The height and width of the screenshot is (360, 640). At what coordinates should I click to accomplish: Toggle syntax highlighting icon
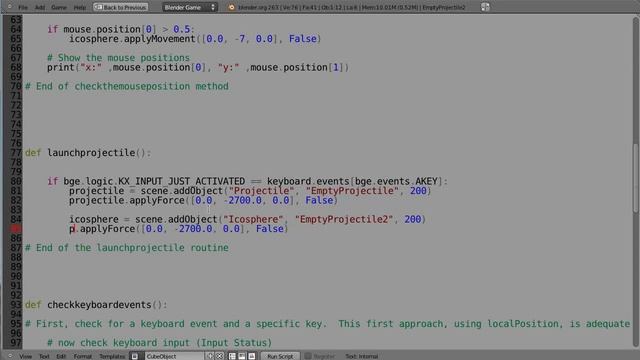coord(252,356)
